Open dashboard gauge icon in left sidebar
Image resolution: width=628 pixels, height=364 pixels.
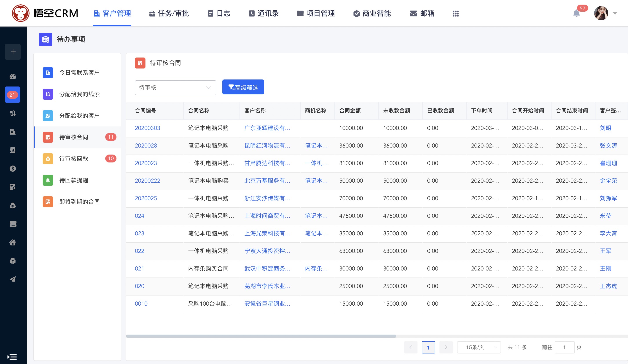[x=13, y=76]
